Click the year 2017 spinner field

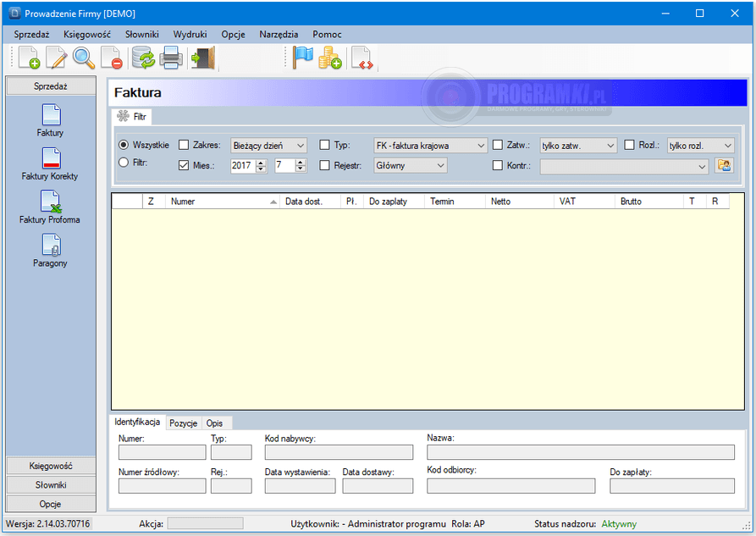click(x=248, y=165)
